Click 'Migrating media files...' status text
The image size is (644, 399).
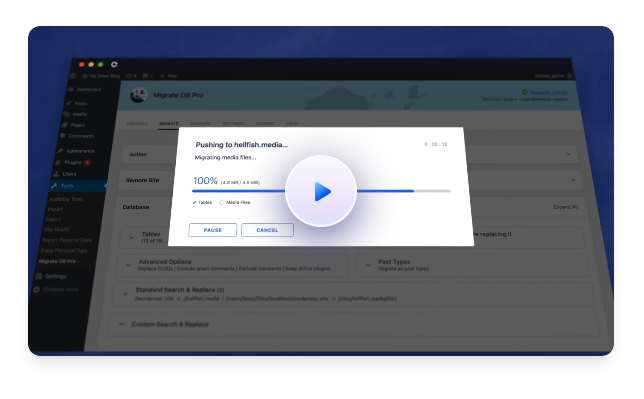pyautogui.click(x=225, y=157)
